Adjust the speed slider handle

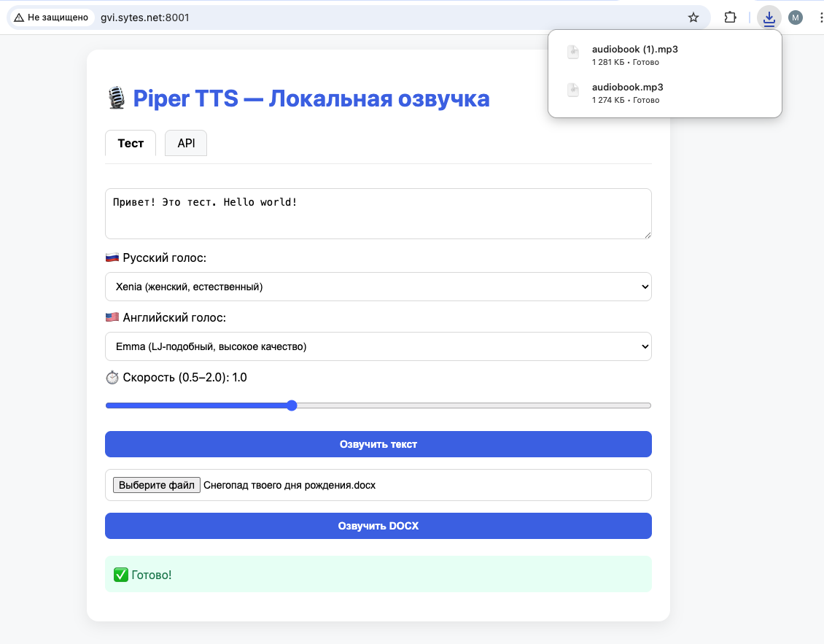tap(291, 405)
